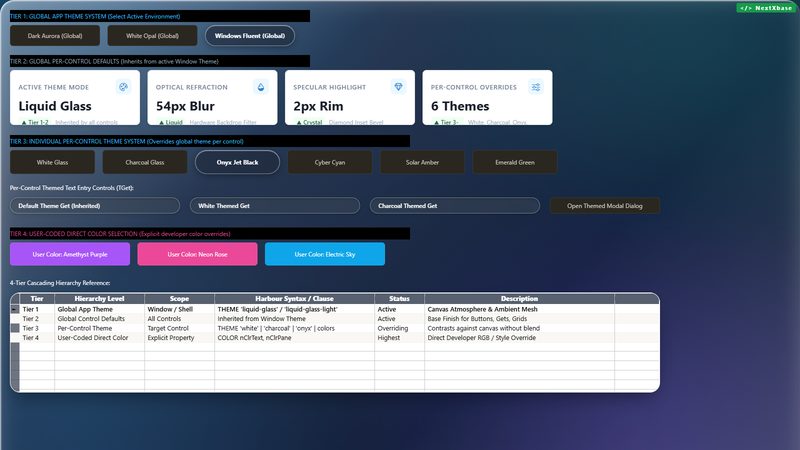
Task: Sort by the Hierarchy Level column header
Action: [x=99, y=298]
